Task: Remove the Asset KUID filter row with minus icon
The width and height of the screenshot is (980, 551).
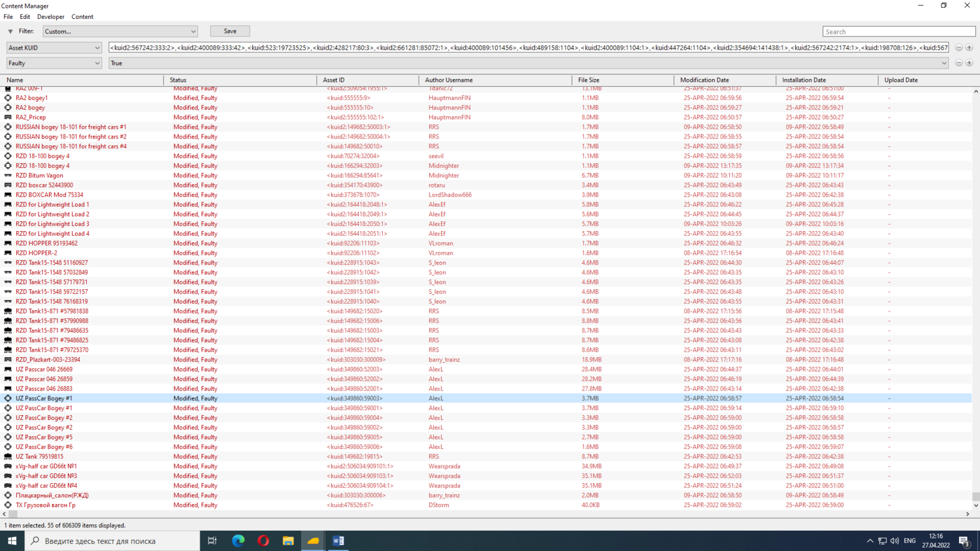Action: [958, 48]
